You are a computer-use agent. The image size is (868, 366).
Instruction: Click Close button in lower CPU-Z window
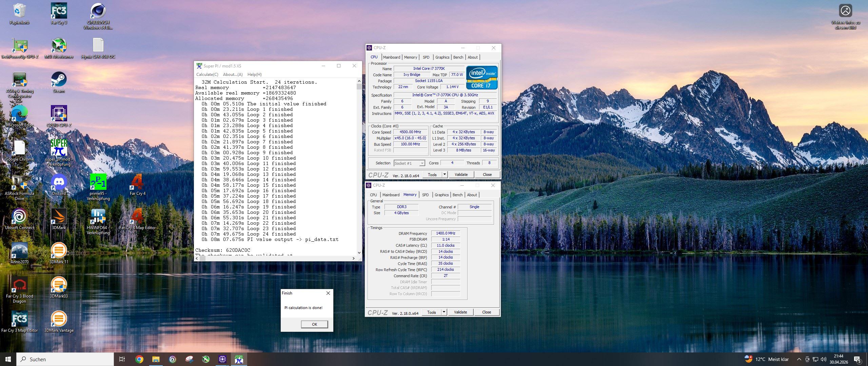(x=486, y=312)
